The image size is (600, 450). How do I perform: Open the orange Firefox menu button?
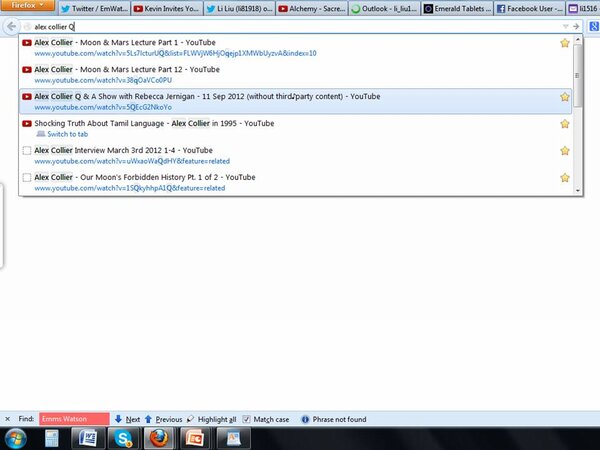[27, 5]
